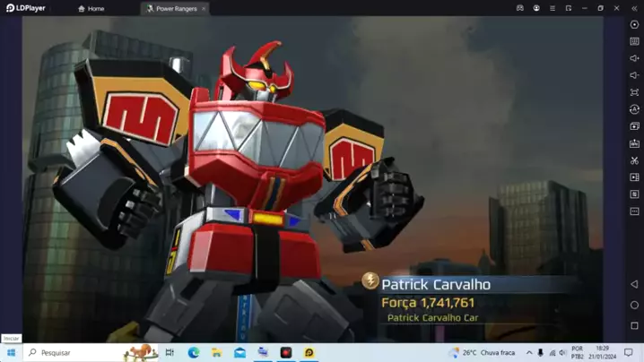
Task: Open the system volume tray icon
Action: [x=563, y=352]
